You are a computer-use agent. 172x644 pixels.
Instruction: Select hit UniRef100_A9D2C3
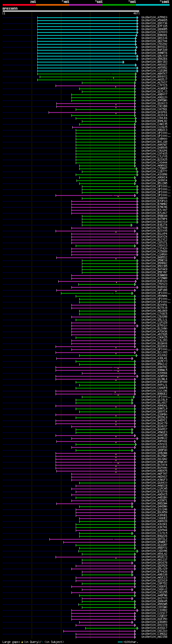pyautogui.click(x=154, y=130)
